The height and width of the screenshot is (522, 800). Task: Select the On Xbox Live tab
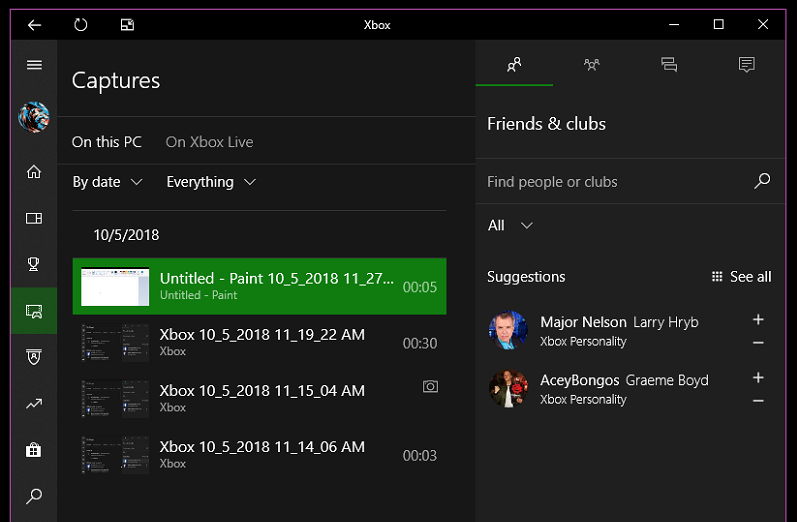209,142
